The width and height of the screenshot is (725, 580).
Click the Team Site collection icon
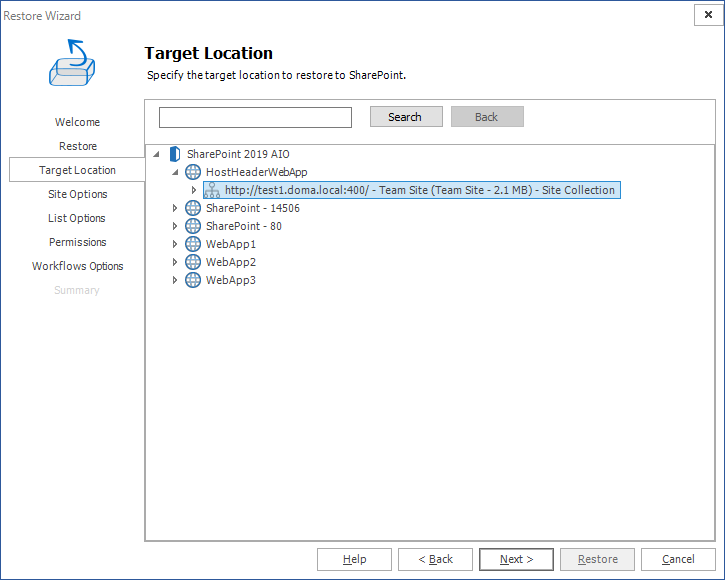point(212,190)
